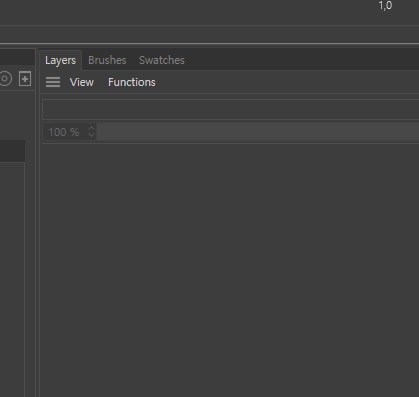Select the Layers tab
419x397 pixels.
60,60
